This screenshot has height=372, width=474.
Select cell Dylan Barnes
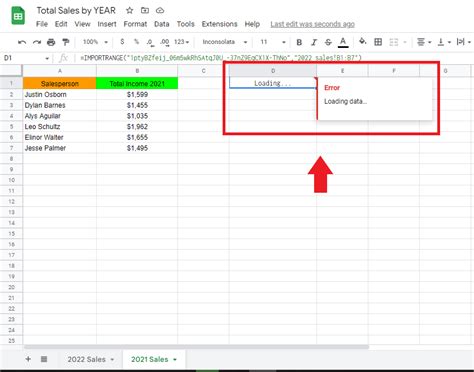(60, 105)
